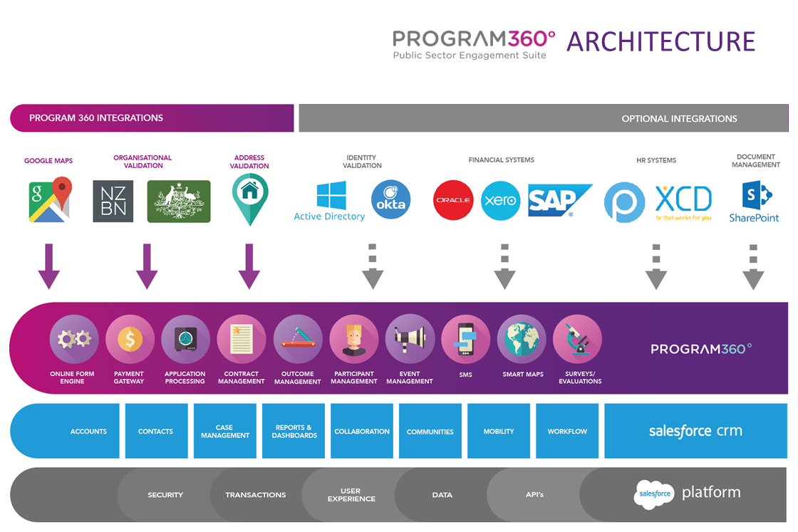Click the CASE MANAGEMENT tile
The width and height of the screenshot is (798, 532).
225,432
